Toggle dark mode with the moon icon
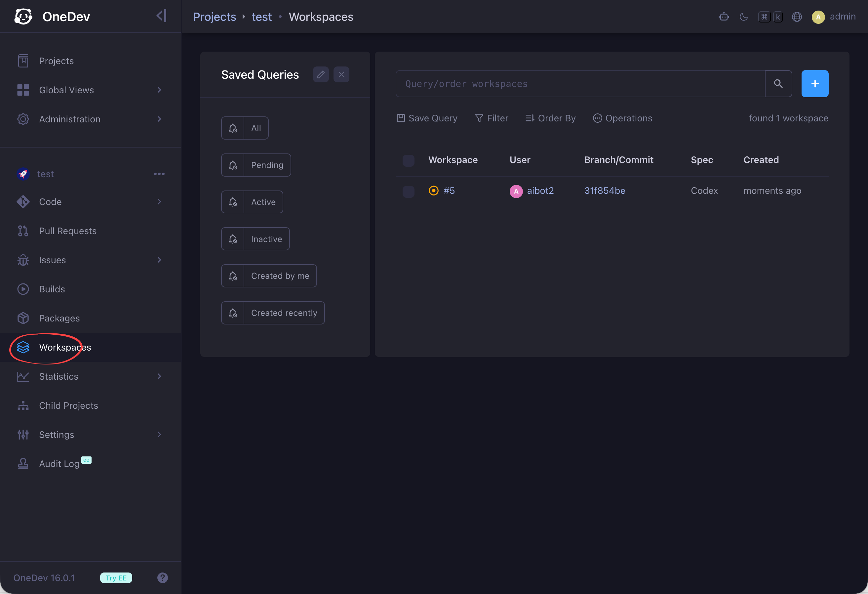 744,17
